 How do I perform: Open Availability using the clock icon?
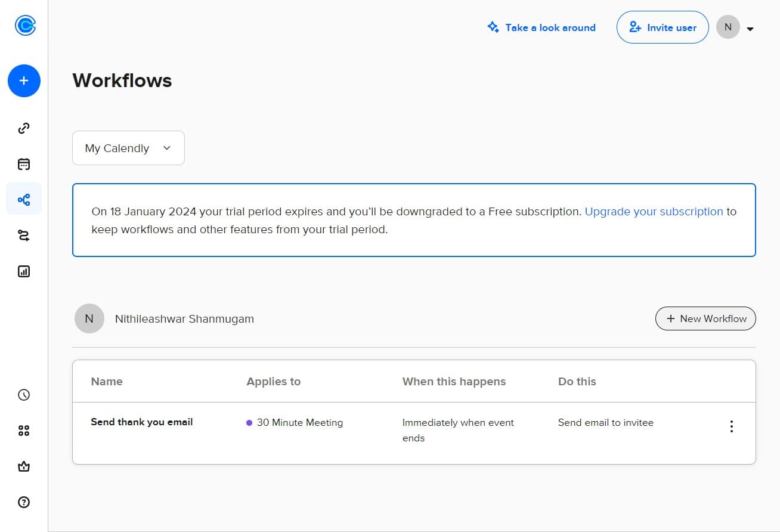tap(24, 394)
